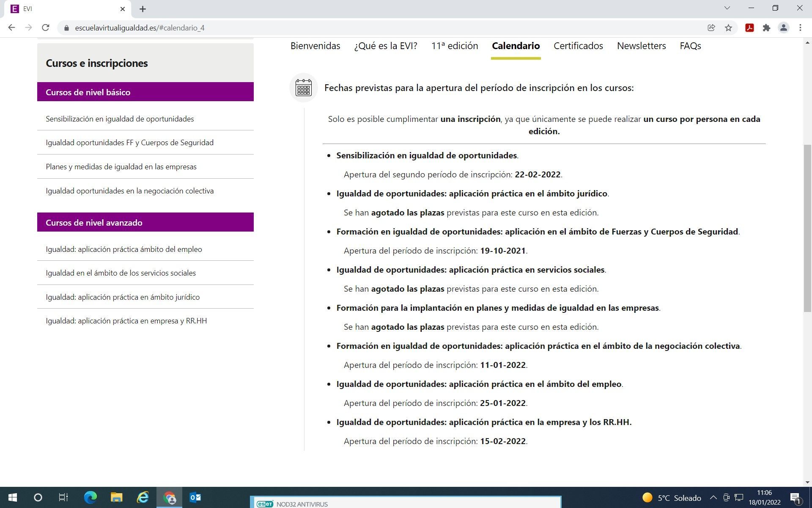Bookmark this page with the star icon
Viewport: 812px width, 508px height.
click(x=728, y=28)
